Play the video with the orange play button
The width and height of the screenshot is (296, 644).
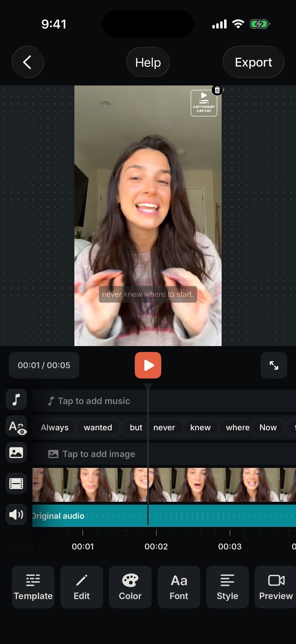click(x=148, y=365)
